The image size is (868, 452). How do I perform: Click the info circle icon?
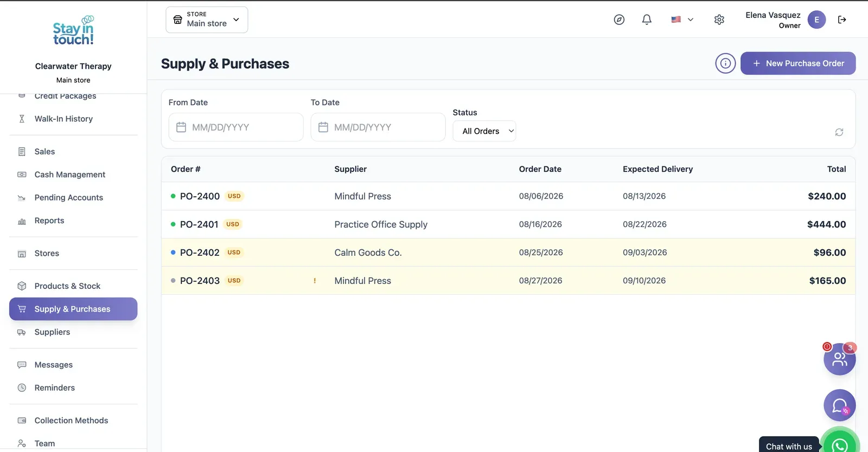[x=725, y=63]
